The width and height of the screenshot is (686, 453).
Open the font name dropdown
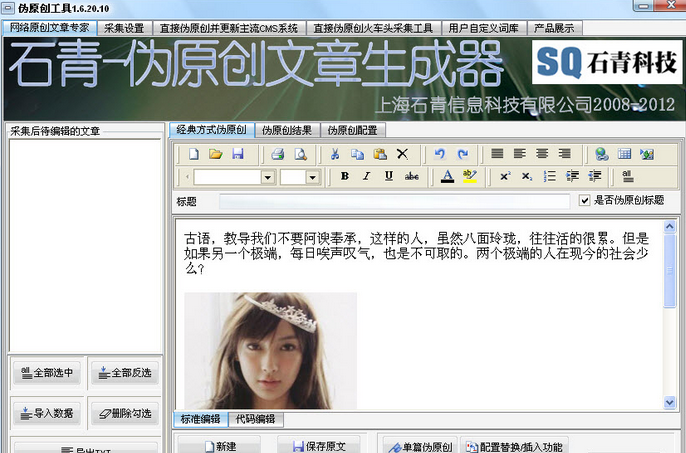268,177
